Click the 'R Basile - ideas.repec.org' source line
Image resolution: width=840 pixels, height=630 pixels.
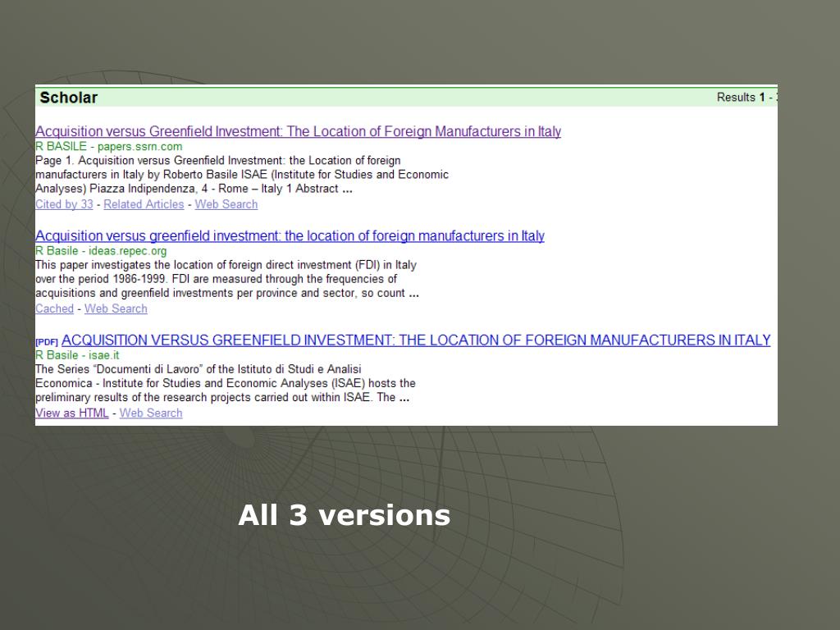101,251
